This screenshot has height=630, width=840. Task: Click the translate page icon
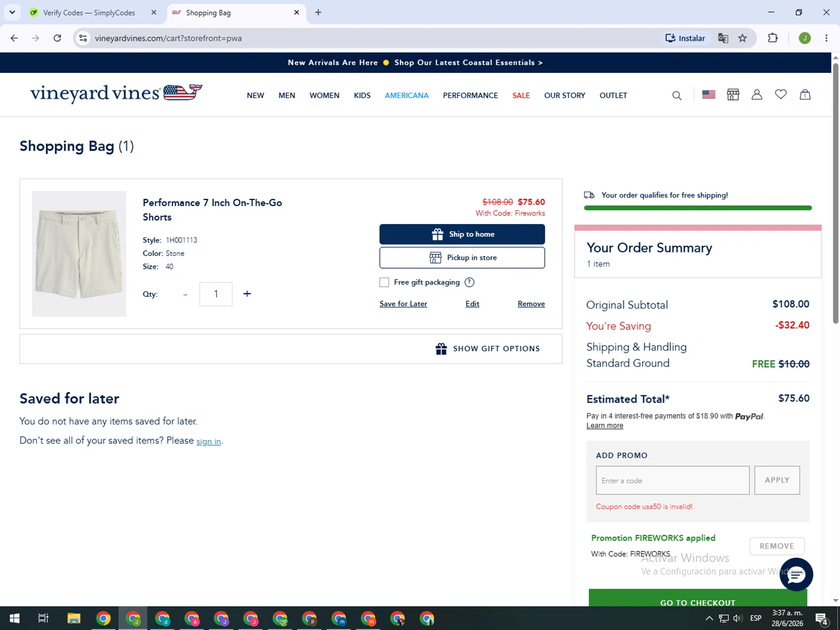coord(723,38)
